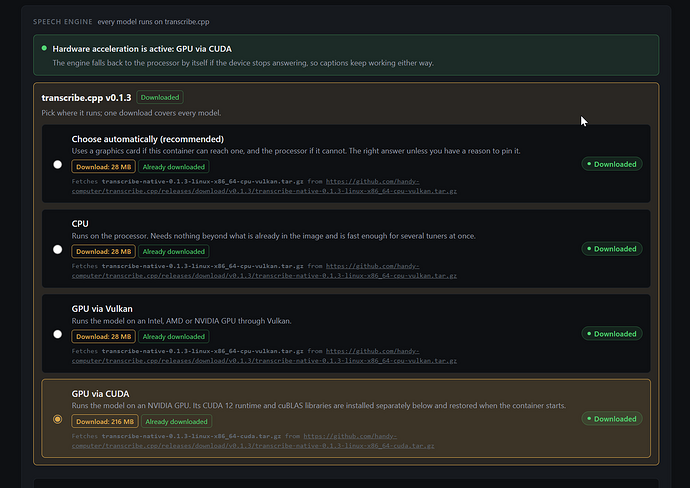This screenshot has height=488, width=690.
Task: Select the GPU via CUDA radio button
Action: click(x=58, y=419)
